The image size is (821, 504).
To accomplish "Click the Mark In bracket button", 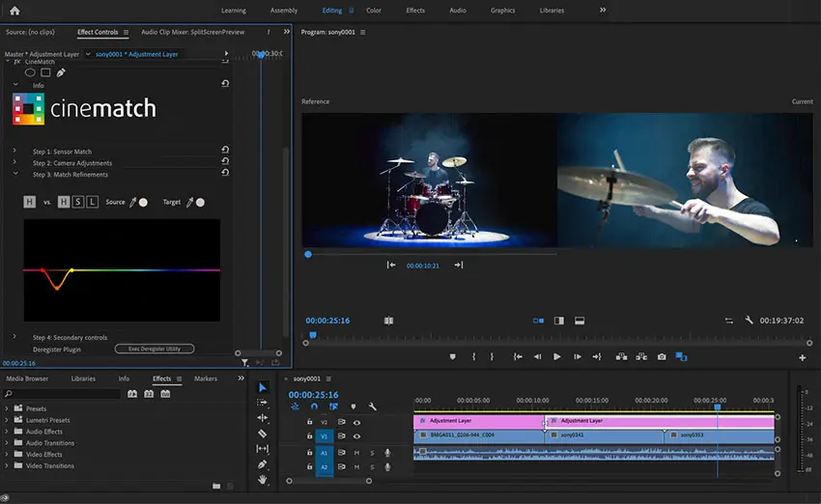I will pos(474,357).
